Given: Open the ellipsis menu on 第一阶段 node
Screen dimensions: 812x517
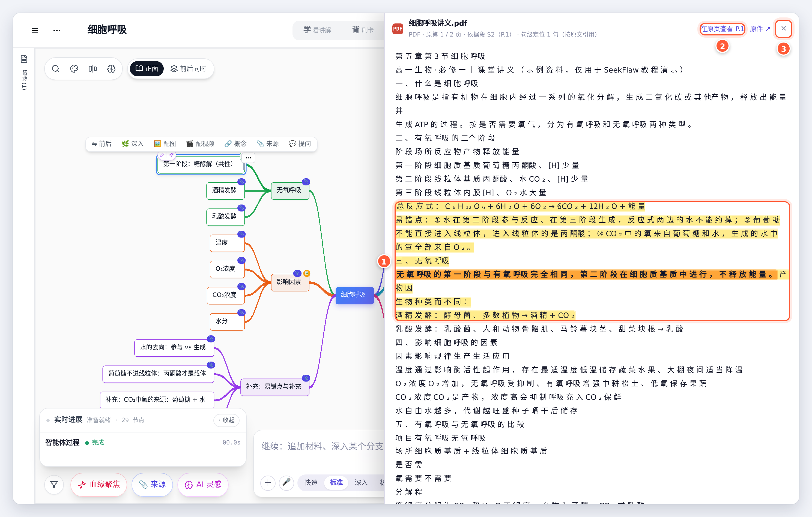Looking at the screenshot, I should pyautogui.click(x=248, y=158).
